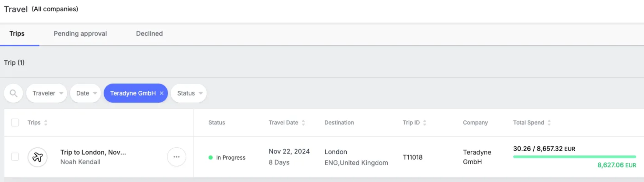Remove the Teradyne GmbH filter
This screenshot has height=182, width=644.
point(161,93)
